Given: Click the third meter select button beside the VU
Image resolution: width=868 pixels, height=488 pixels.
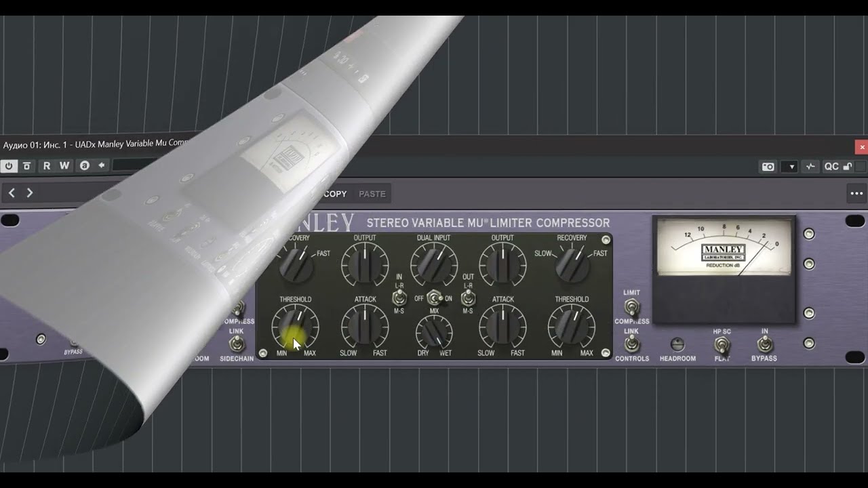Looking at the screenshot, I should click(x=808, y=313).
